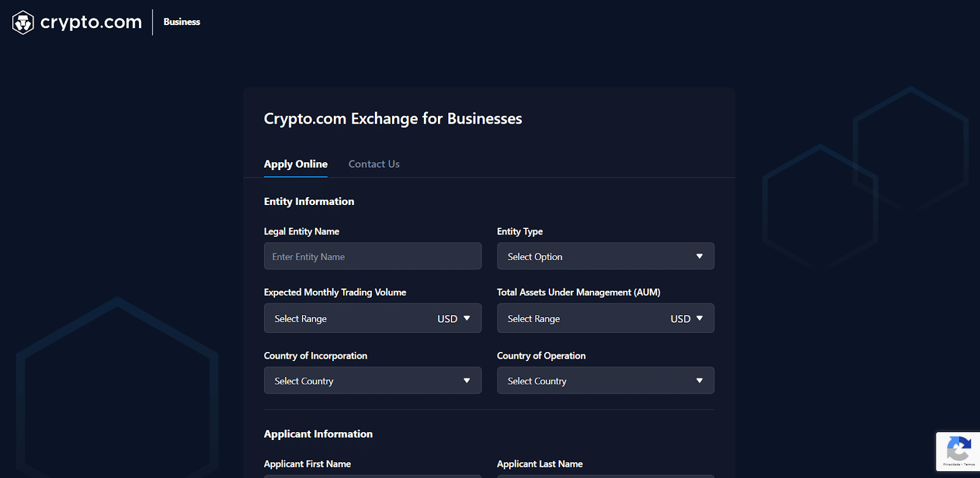Click the Entity Type dropdown arrow icon
The height and width of the screenshot is (478, 980).
[x=699, y=256]
